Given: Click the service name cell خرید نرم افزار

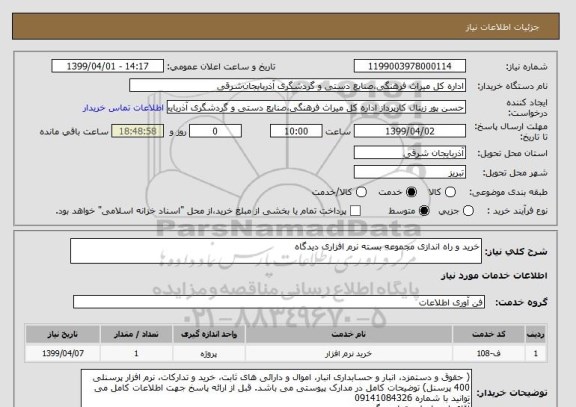Looking at the screenshot, I should (x=349, y=354).
